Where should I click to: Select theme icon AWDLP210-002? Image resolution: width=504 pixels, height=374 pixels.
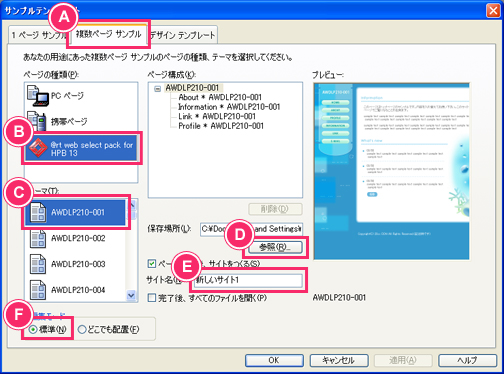point(38,238)
